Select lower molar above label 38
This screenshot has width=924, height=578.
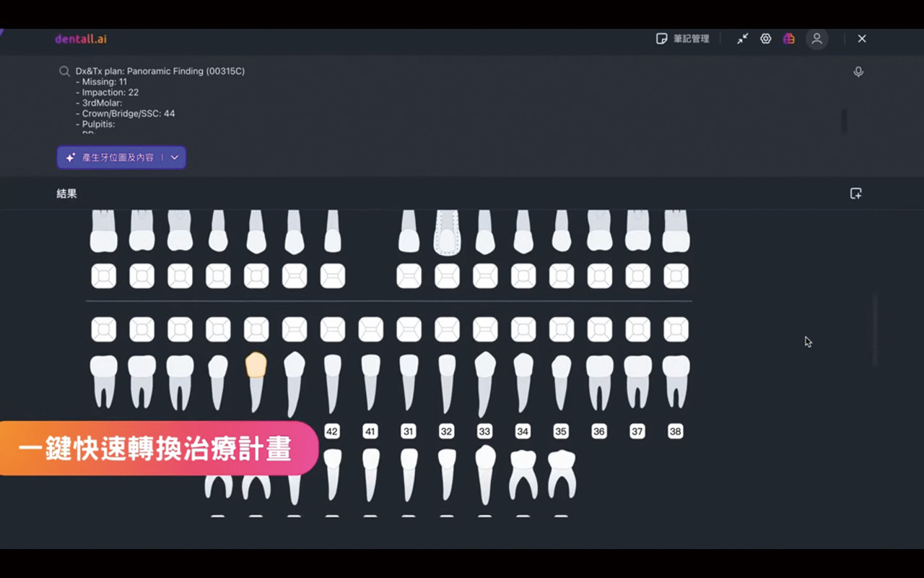click(x=676, y=382)
